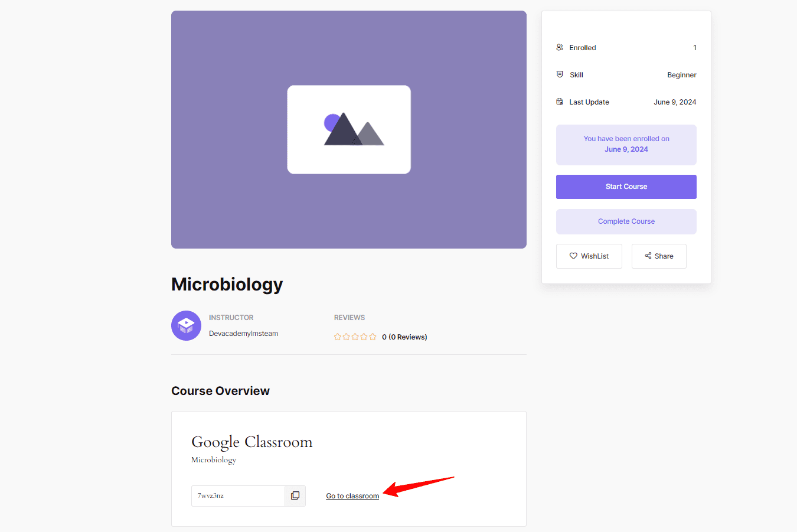Toggle WishList for the Microbiology course

click(x=589, y=256)
